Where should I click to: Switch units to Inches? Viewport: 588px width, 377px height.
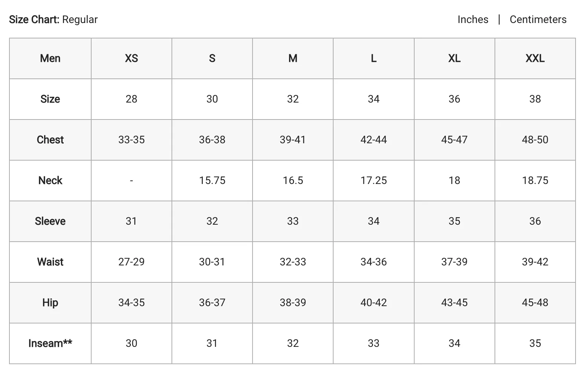tap(473, 20)
